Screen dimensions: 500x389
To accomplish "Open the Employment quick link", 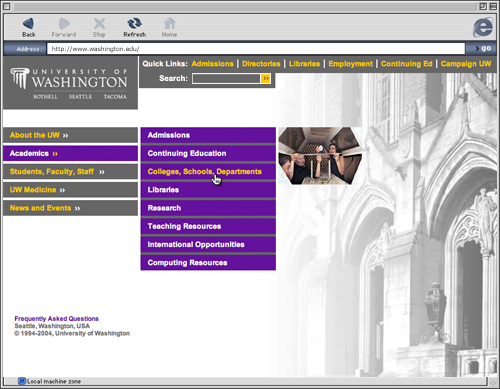I will (351, 64).
